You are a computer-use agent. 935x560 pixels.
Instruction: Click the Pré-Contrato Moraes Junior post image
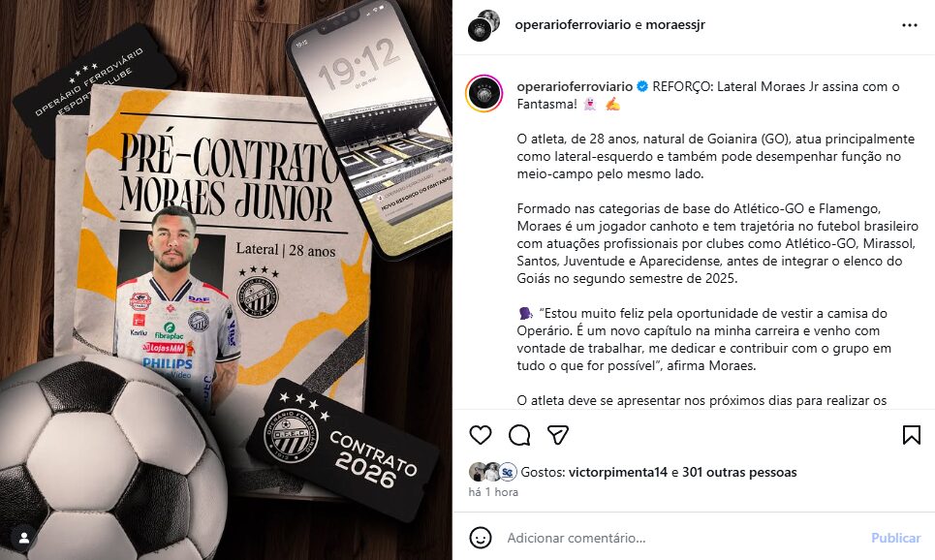(226, 280)
